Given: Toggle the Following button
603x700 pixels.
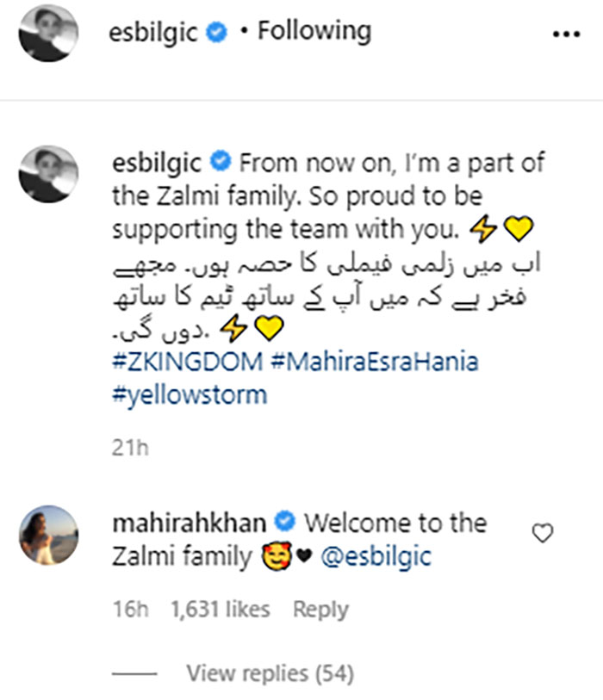Looking at the screenshot, I should tap(314, 33).
